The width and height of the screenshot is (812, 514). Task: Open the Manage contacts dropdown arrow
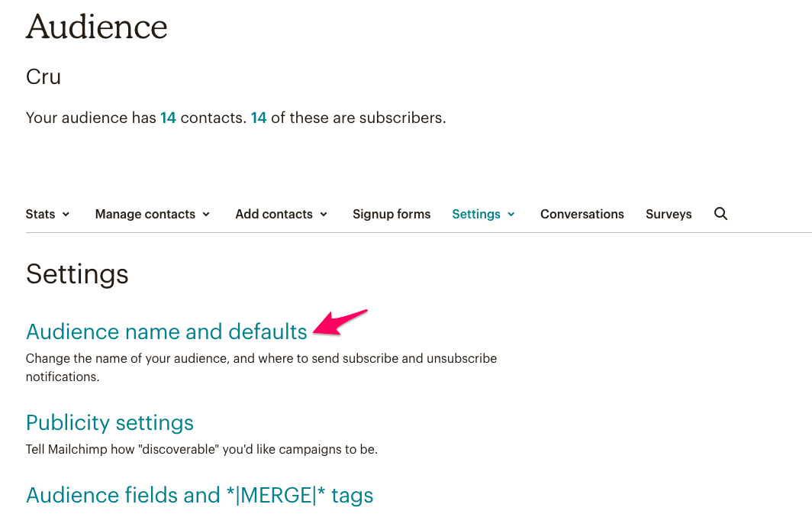coord(206,215)
